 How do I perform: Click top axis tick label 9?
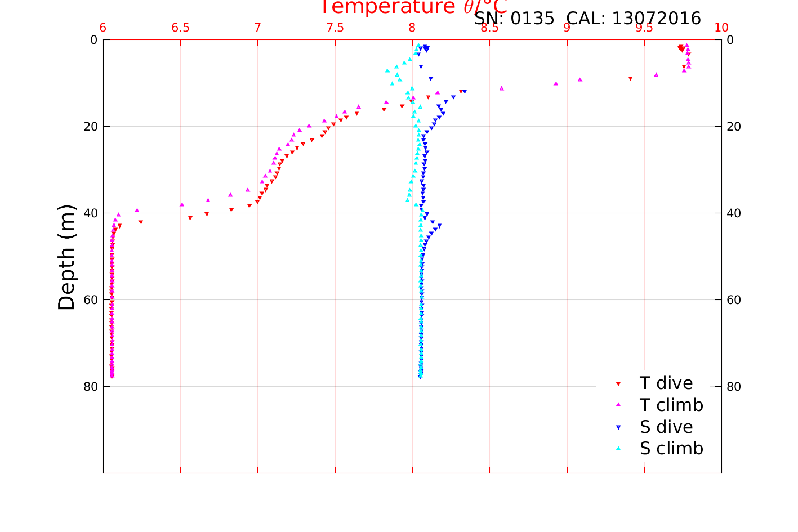click(x=567, y=28)
